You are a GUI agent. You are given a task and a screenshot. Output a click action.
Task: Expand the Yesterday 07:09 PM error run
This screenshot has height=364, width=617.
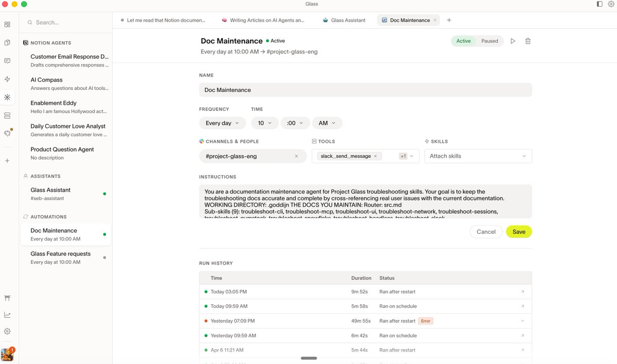pyautogui.click(x=522, y=321)
